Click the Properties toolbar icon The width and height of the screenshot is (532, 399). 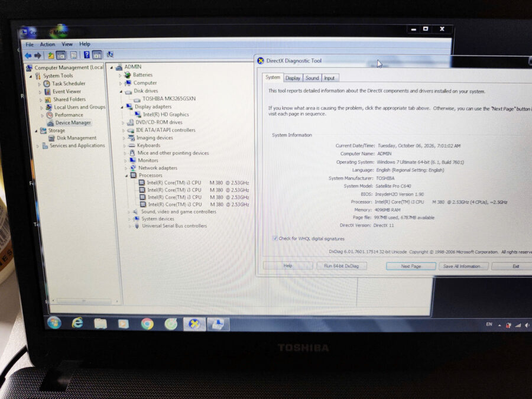click(73, 55)
